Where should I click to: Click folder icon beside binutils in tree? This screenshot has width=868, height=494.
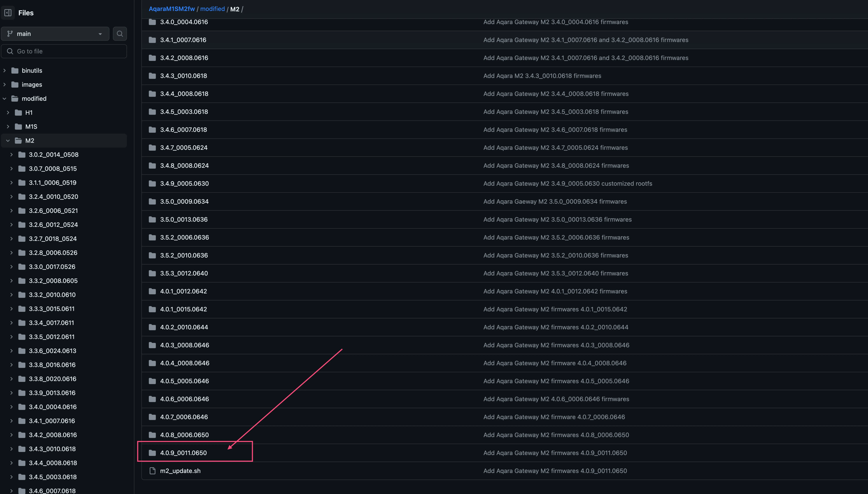coord(15,71)
